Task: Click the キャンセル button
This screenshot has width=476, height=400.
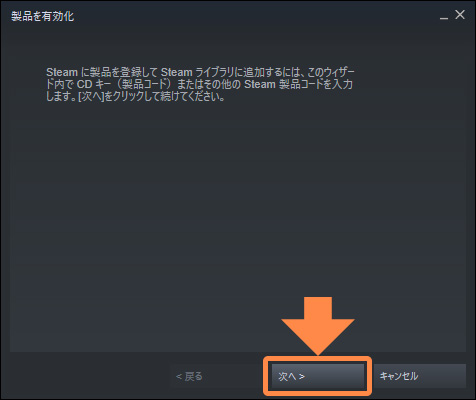Action: click(420, 376)
